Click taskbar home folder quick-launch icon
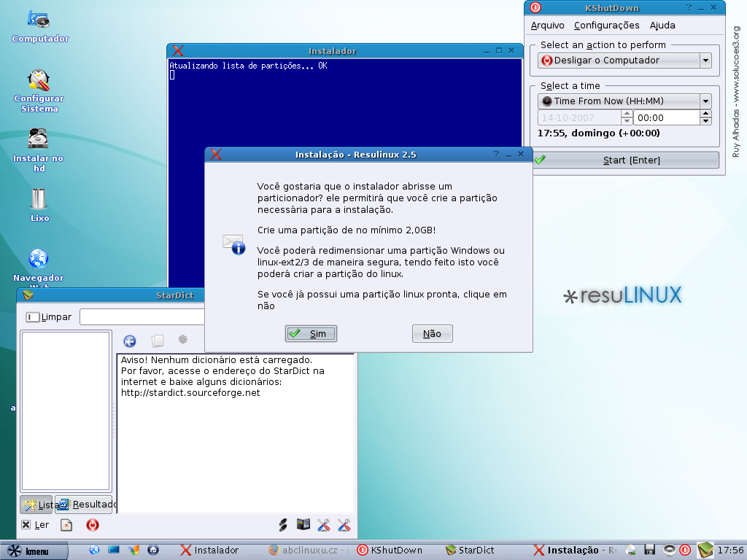Image resolution: width=747 pixels, height=560 pixels. 153,550
